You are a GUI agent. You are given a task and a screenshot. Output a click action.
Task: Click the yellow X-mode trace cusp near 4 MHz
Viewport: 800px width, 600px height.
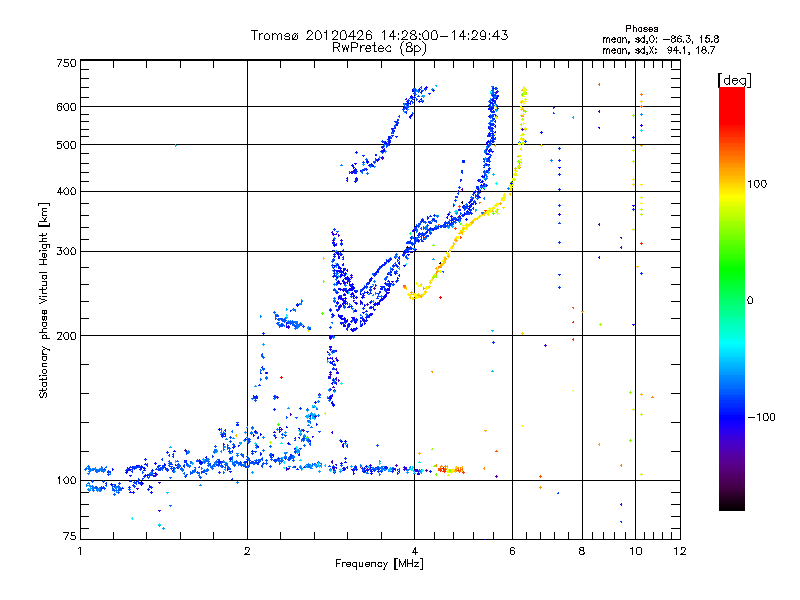415,295
